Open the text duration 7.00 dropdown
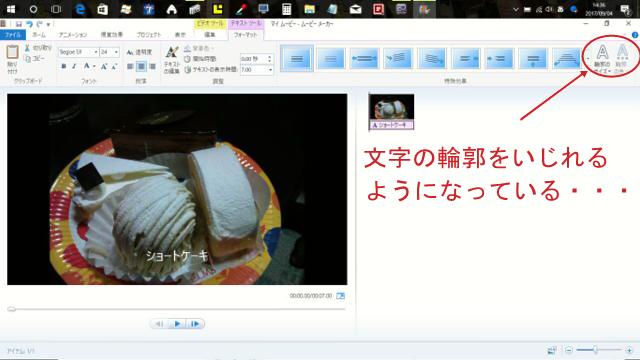Viewport: 640px width, 360px height. (270, 70)
